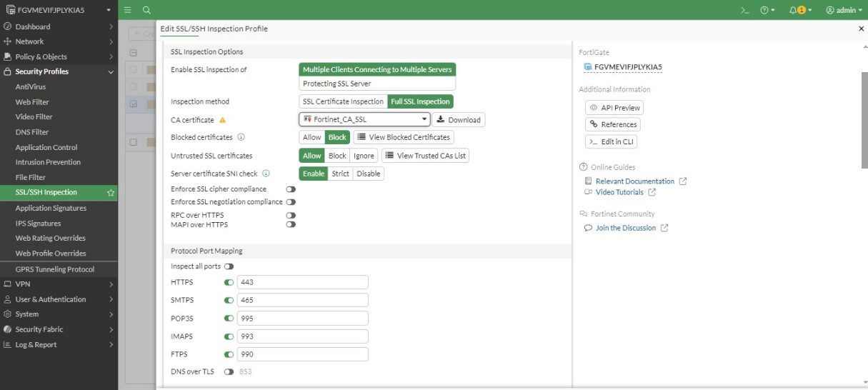Toggle RPC over HTTPS switch

pos(291,215)
